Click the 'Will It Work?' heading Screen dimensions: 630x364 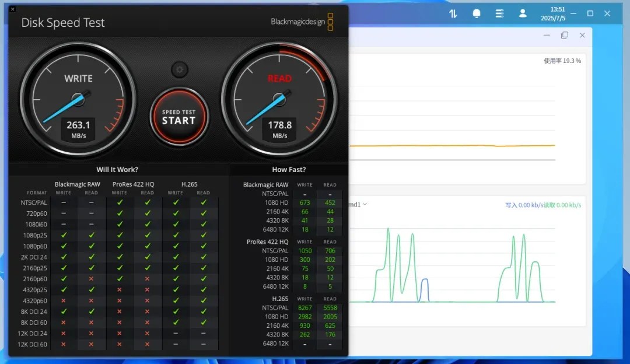point(117,170)
